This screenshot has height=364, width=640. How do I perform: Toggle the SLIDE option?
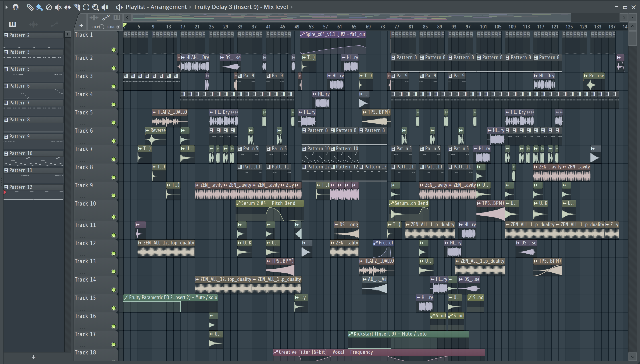(x=118, y=27)
